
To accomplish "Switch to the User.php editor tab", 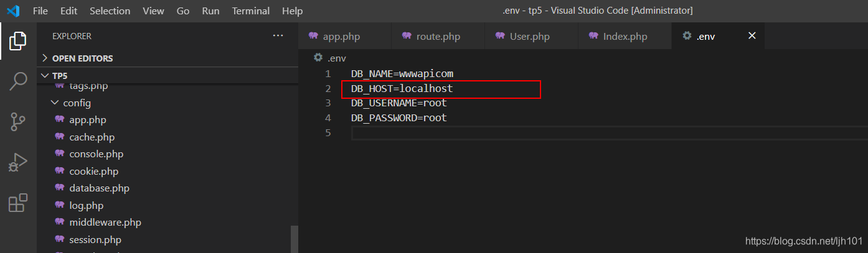I will pyautogui.click(x=532, y=36).
